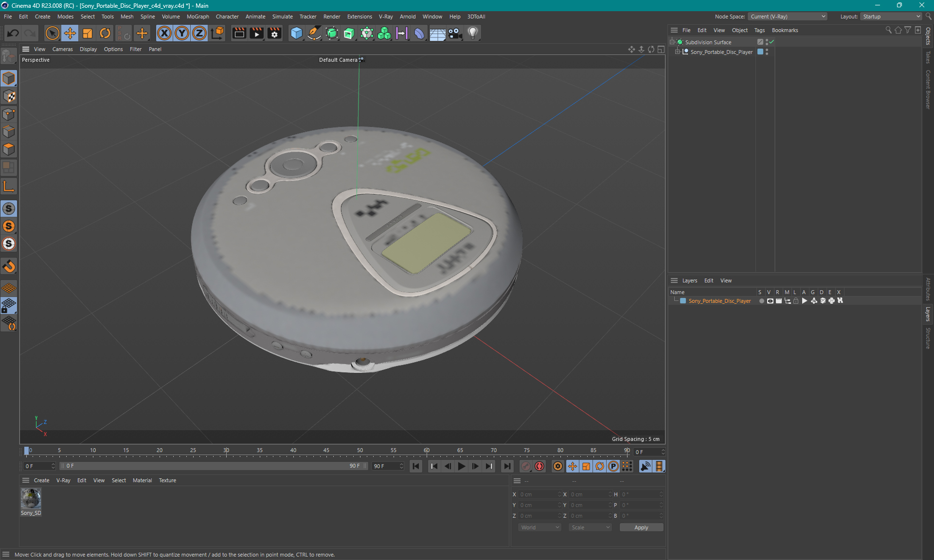Image resolution: width=934 pixels, height=560 pixels.
Task: Open Material manager hamburger menu
Action: [26, 480]
